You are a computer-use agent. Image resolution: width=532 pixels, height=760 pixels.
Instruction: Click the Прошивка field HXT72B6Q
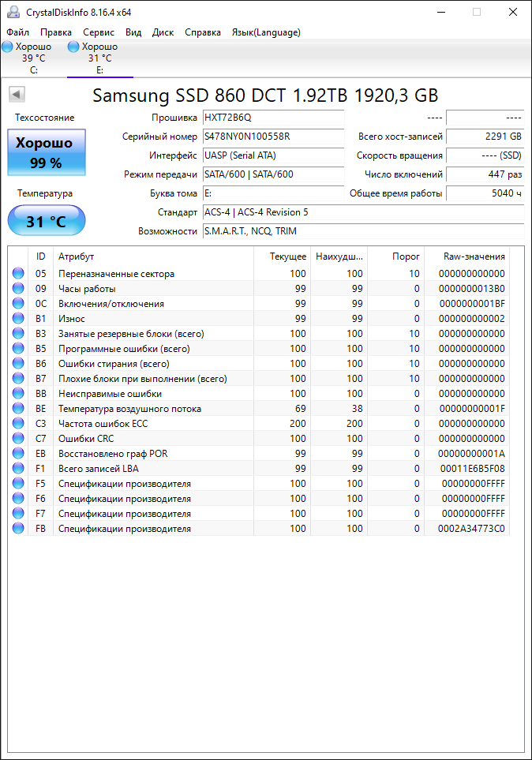coord(274,118)
